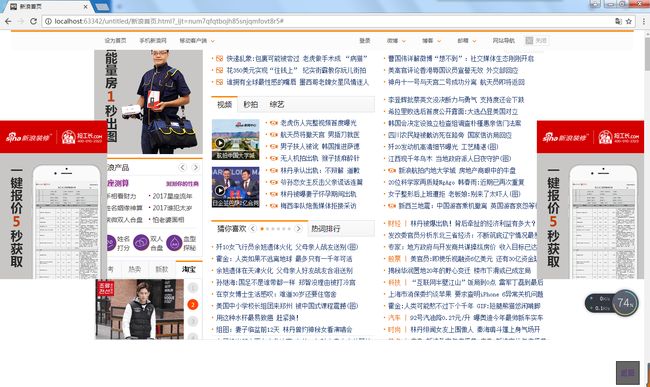This screenshot has height=387, width=650.
Task: Click the left 新浪装修 red banner ad
Action: 53,137
